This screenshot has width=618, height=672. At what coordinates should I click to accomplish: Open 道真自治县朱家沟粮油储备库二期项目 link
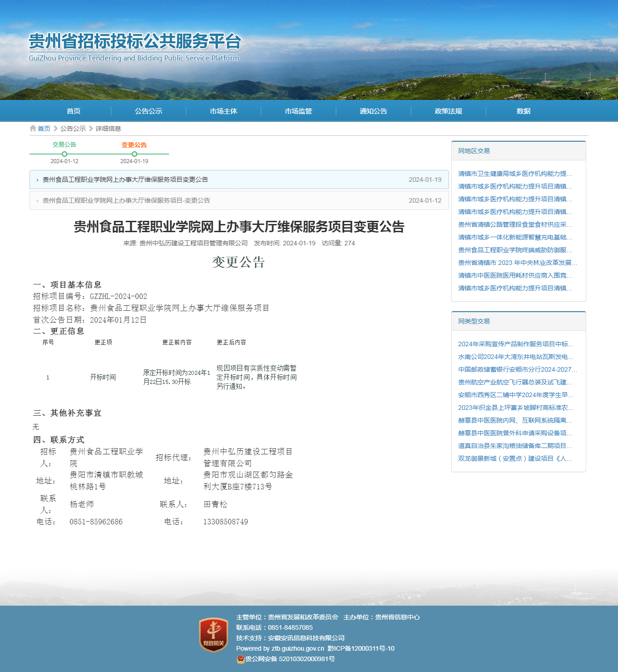point(515,446)
